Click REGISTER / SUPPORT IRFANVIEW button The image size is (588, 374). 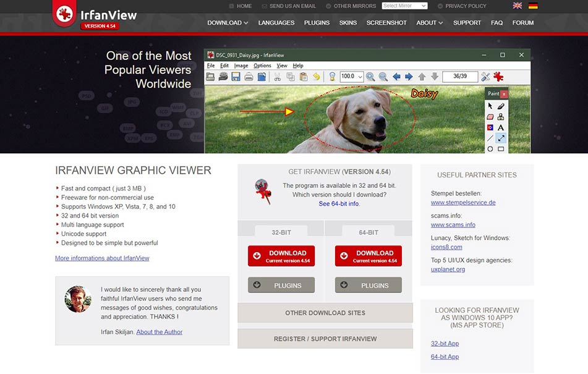(x=325, y=338)
